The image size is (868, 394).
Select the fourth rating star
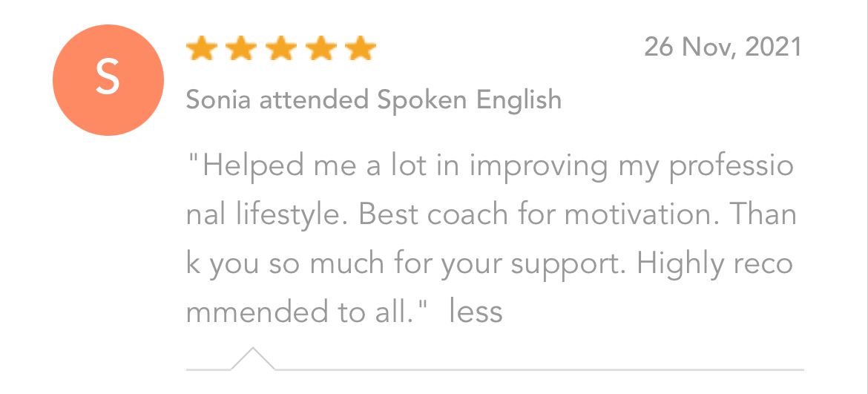point(320,49)
